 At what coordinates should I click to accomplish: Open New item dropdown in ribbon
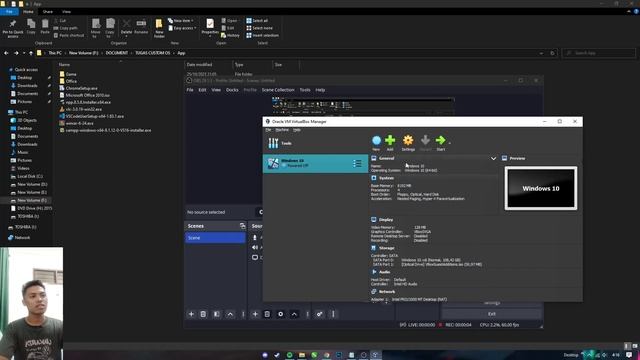pos(181,20)
